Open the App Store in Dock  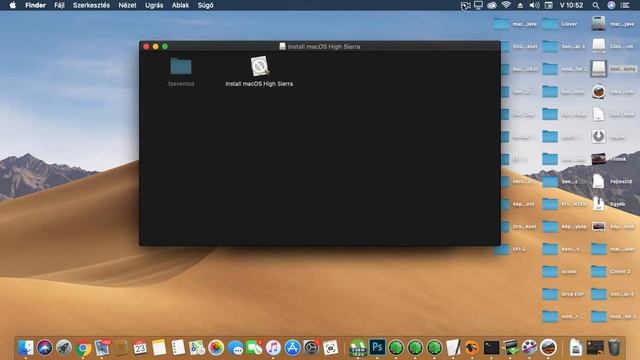(x=292, y=347)
